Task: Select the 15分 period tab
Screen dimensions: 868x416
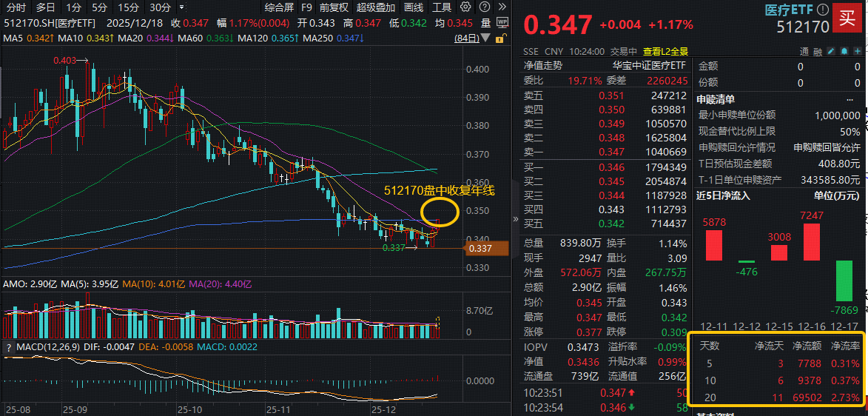Action: 128,7
